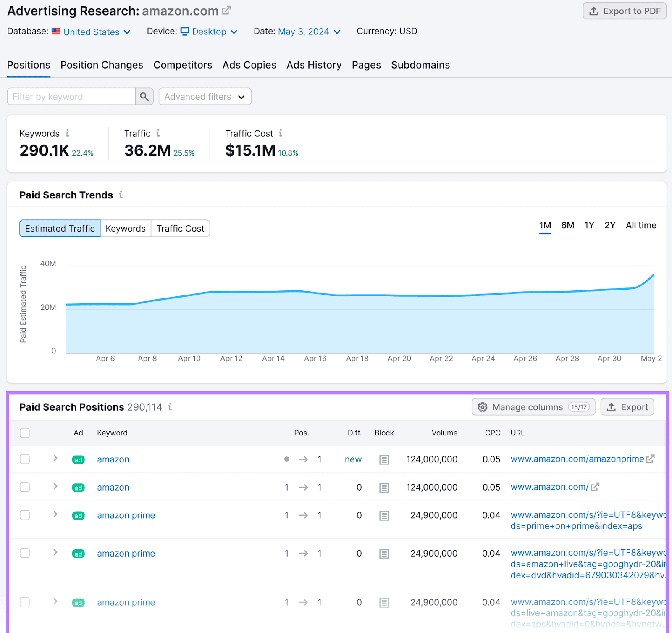Click the Export to PDF button
672x633 pixels.
coord(625,11)
